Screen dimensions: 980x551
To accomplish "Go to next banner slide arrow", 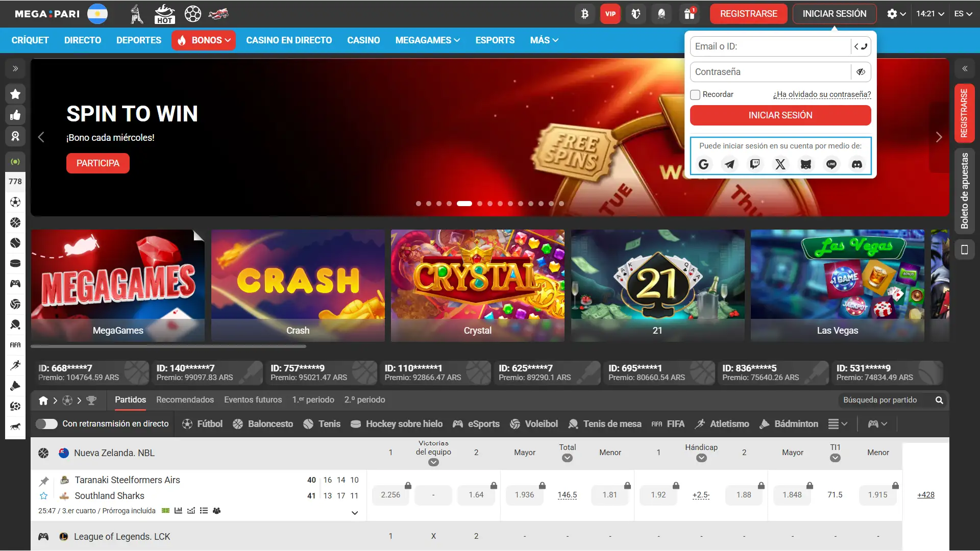I will tap(939, 137).
